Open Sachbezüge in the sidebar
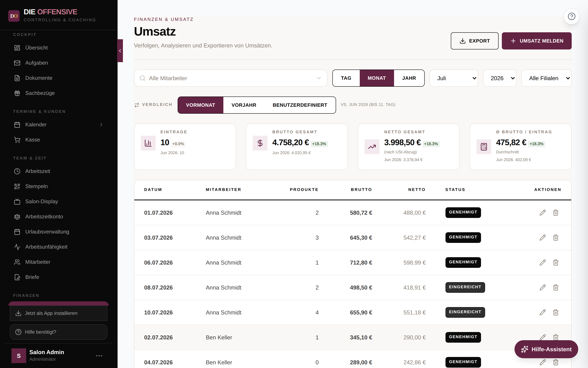This screenshot has height=368, width=588. click(59, 93)
